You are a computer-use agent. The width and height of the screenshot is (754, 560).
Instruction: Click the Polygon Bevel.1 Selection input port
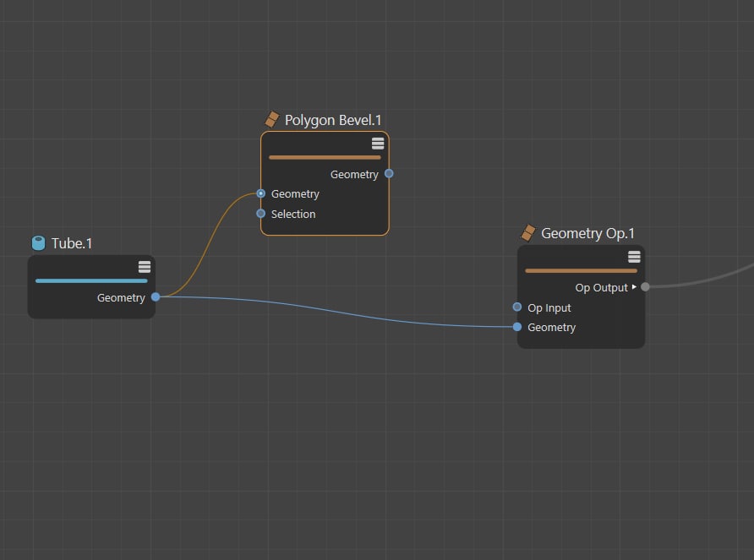pos(260,214)
